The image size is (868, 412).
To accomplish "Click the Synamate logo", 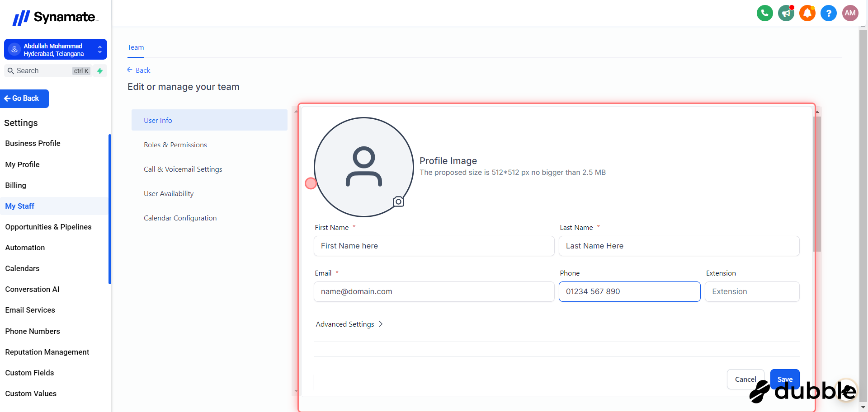I will [55, 18].
